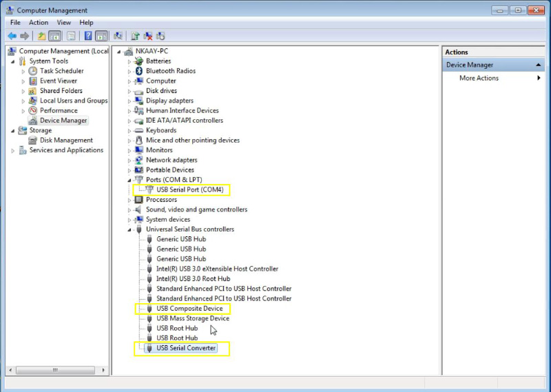
Task: Open the Action menu
Action: click(x=39, y=23)
